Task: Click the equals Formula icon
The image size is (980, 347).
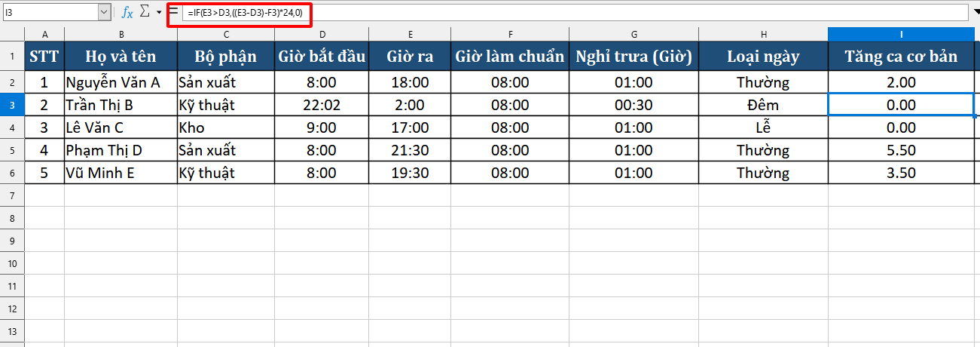Action: [173, 12]
